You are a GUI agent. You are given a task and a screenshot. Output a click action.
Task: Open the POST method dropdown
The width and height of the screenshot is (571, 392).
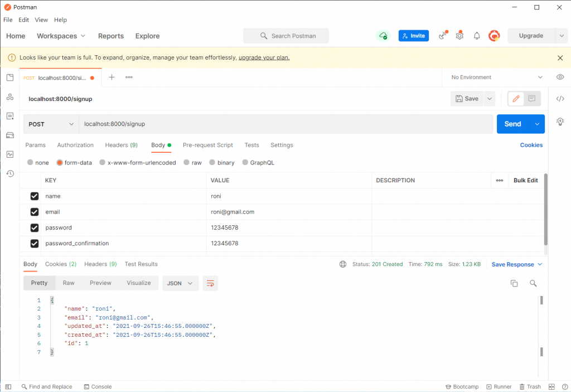51,124
